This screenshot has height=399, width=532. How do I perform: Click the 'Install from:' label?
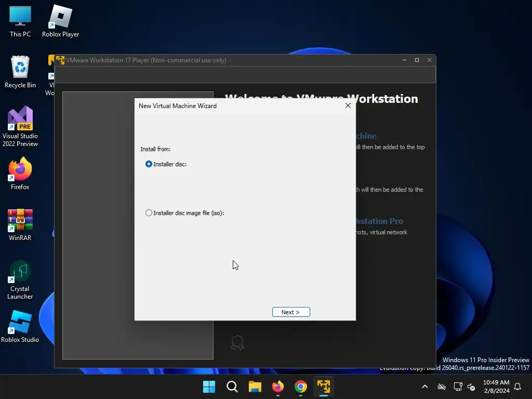click(155, 149)
